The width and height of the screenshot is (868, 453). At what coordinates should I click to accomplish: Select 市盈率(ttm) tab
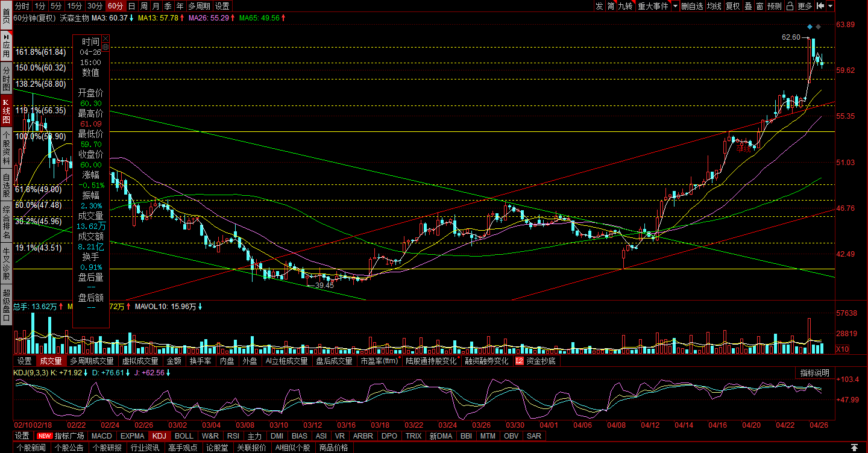point(380,361)
